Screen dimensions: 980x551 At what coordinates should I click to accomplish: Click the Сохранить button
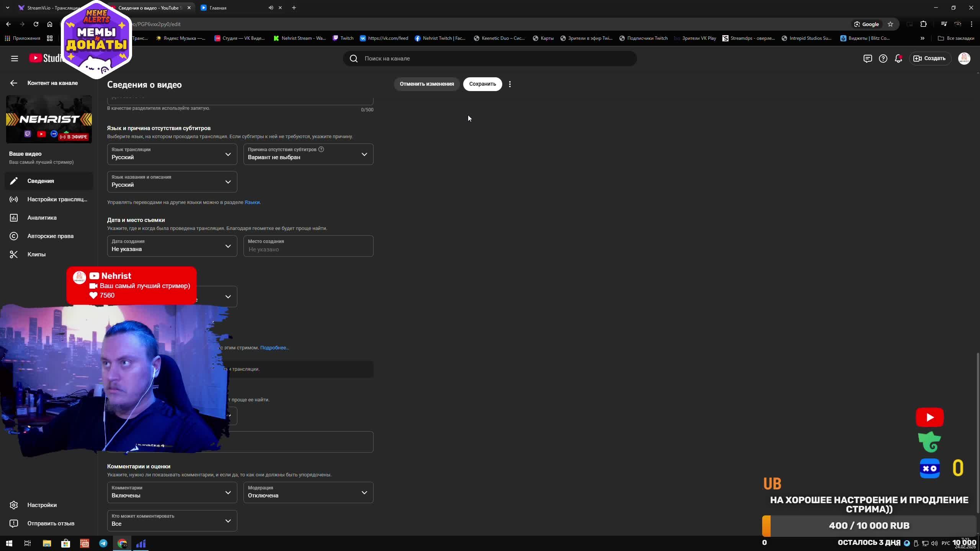pyautogui.click(x=482, y=84)
